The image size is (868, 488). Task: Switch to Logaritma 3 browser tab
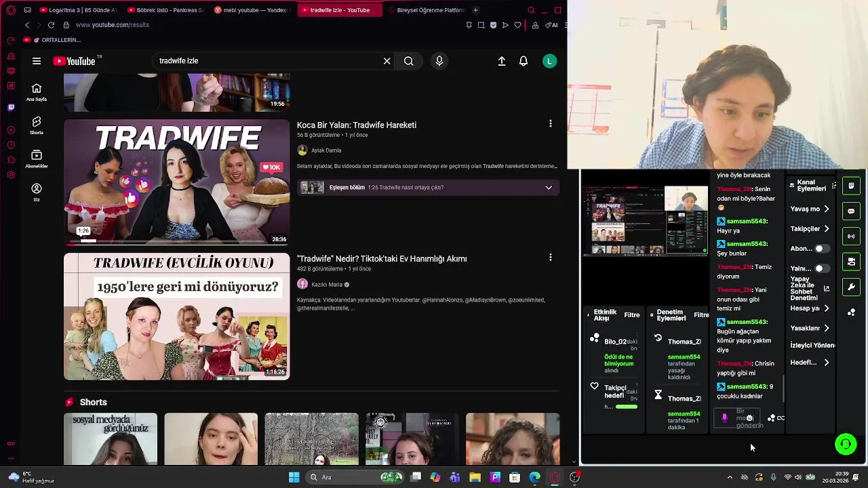78,10
